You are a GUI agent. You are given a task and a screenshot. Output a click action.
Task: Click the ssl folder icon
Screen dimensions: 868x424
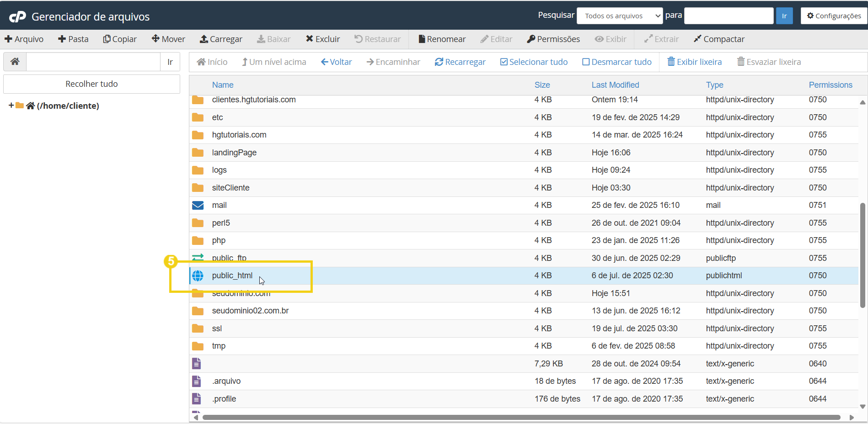click(198, 329)
